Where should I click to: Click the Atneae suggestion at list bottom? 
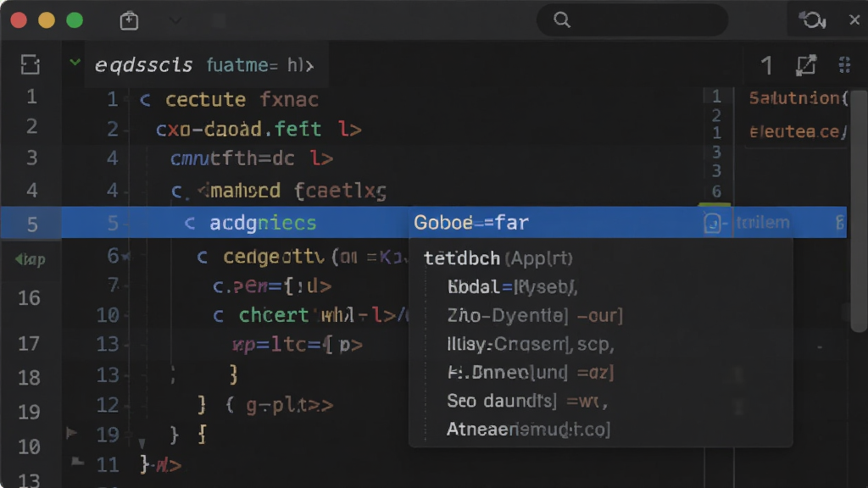coord(528,430)
